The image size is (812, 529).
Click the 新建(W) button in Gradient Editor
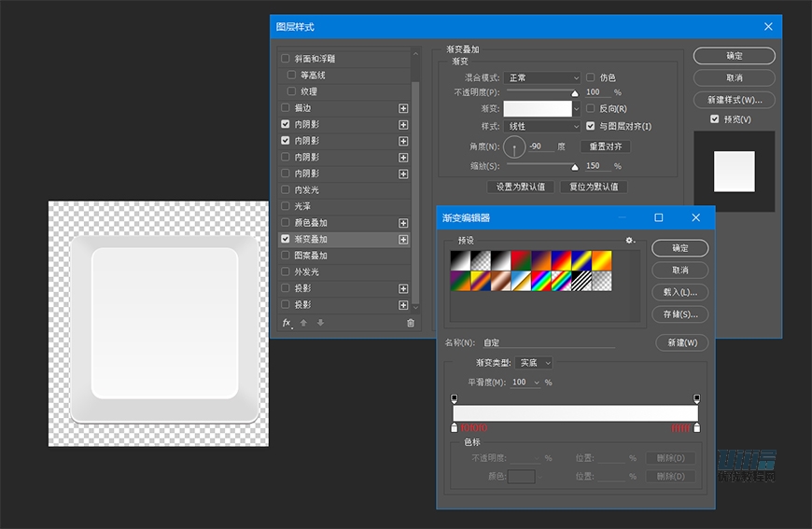(681, 343)
